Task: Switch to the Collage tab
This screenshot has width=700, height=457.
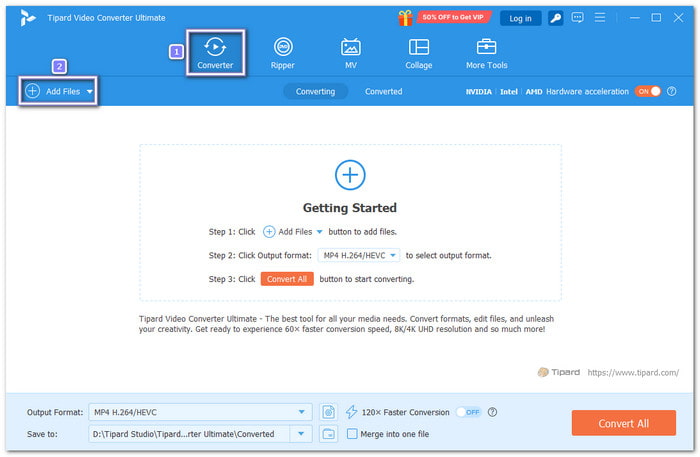Action: click(418, 53)
